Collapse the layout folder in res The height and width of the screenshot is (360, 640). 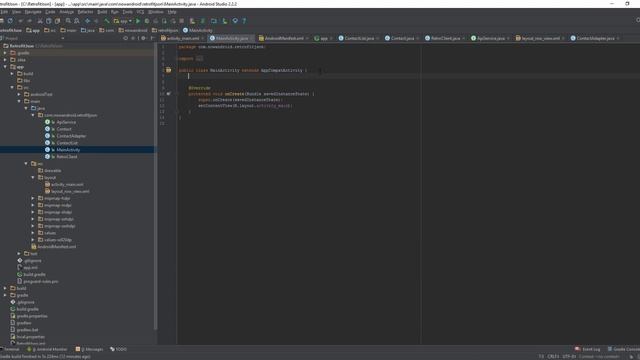point(33,178)
